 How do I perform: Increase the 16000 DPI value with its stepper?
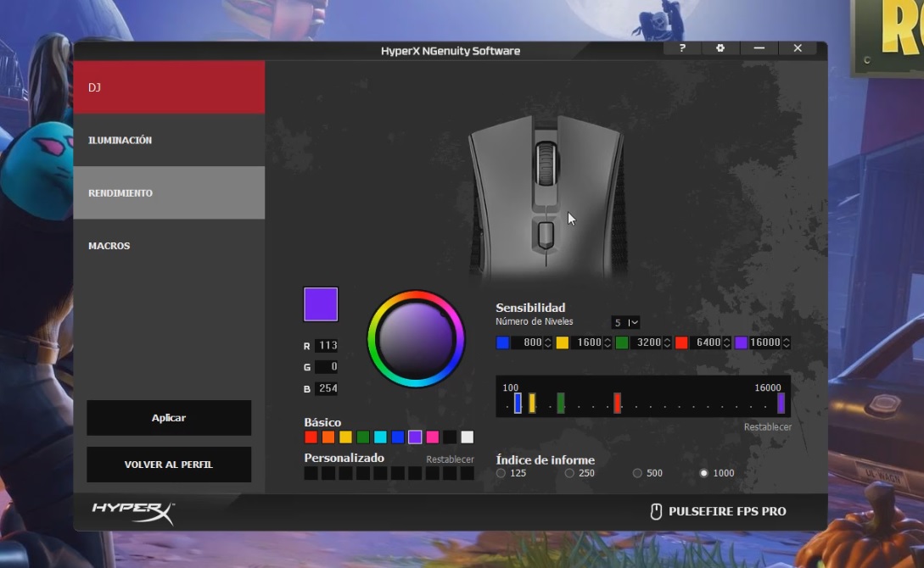pos(787,339)
